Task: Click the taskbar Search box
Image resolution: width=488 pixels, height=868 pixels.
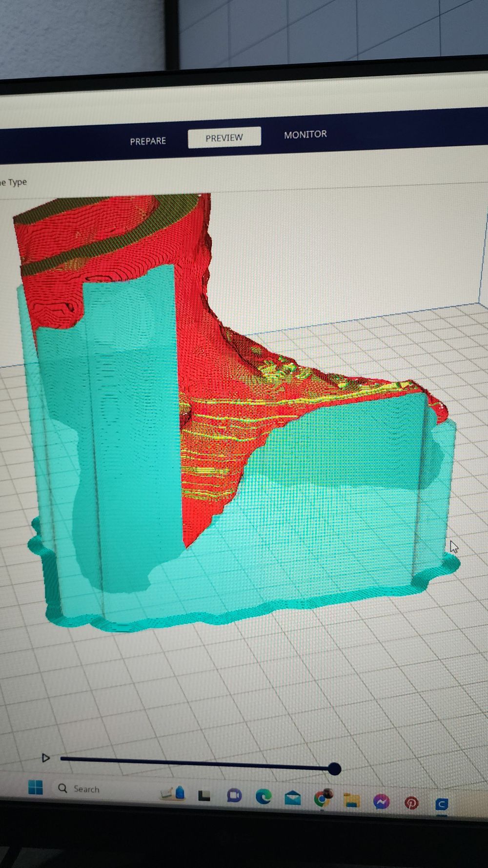Action: pyautogui.click(x=86, y=789)
